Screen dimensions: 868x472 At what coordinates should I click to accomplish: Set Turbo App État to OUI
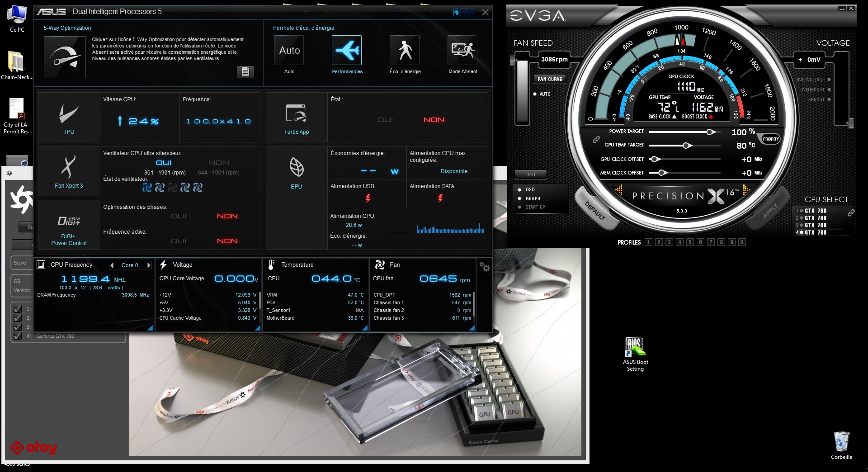[385, 120]
